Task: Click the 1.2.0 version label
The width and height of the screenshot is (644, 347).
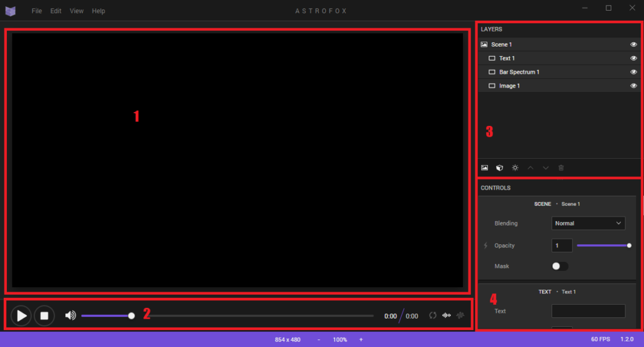Action: [627, 339]
